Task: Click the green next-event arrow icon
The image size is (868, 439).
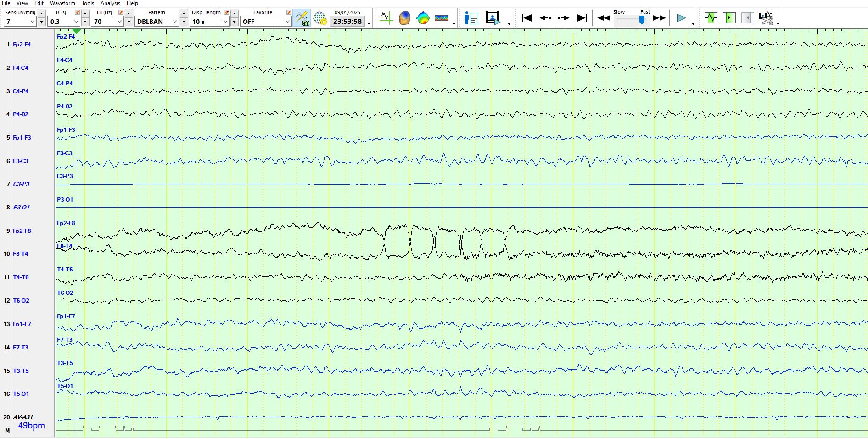Action: [x=729, y=18]
